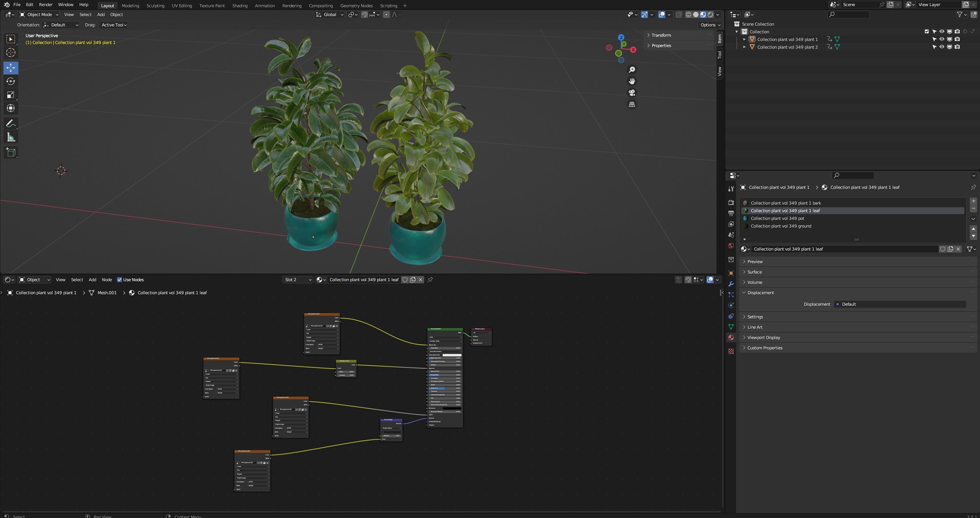980x518 pixels.
Task: Click the viewport Options button
Action: (710, 25)
